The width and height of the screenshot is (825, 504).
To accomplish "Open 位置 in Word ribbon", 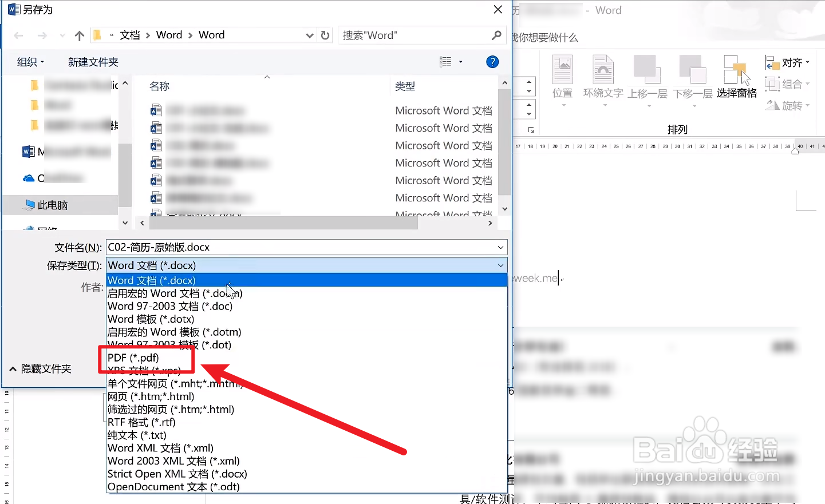I will pyautogui.click(x=562, y=81).
